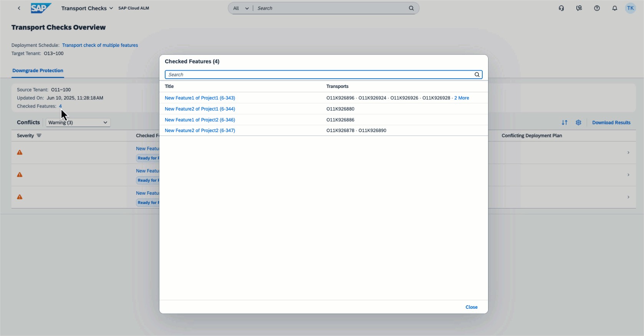This screenshot has height=336, width=644.
Task: Click the back navigation arrow
Action: point(19,8)
